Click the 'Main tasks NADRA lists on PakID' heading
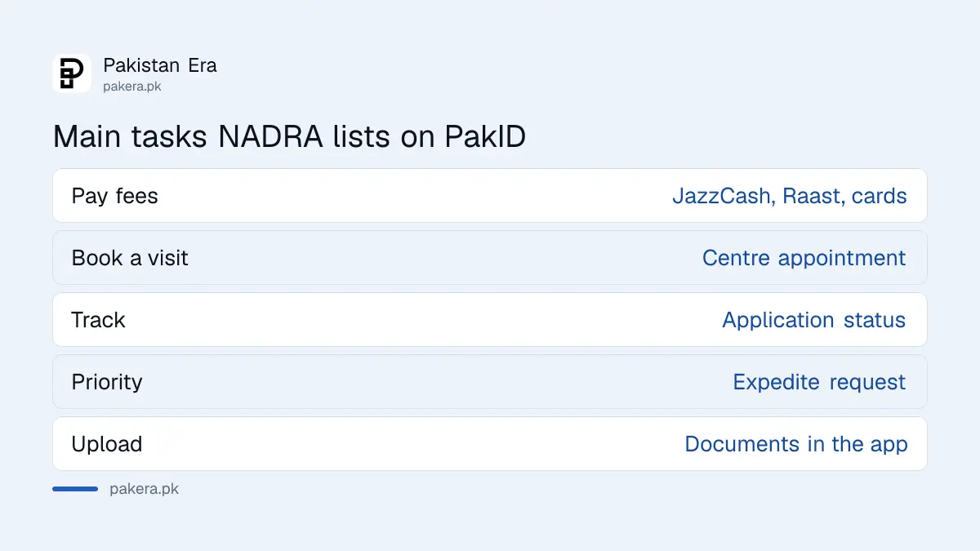This screenshot has width=980, height=551. point(289,136)
